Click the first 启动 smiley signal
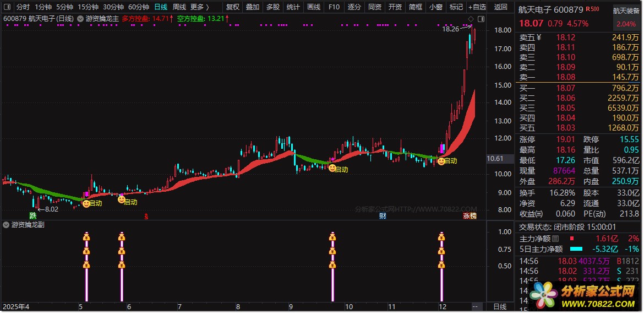This screenshot has height=313, width=644. click(x=86, y=203)
